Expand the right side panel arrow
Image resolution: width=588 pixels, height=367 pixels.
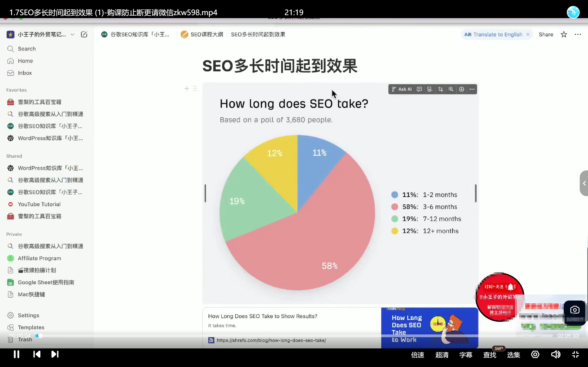click(584, 183)
